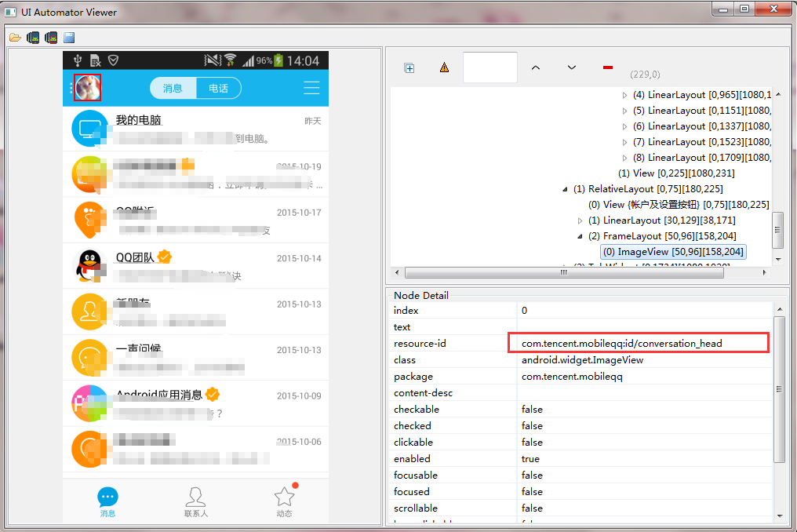Switch to the 消息 segment at the top of the QQ screen
Image resolution: width=797 pixels, height=532 pixels.
[173, 88]
